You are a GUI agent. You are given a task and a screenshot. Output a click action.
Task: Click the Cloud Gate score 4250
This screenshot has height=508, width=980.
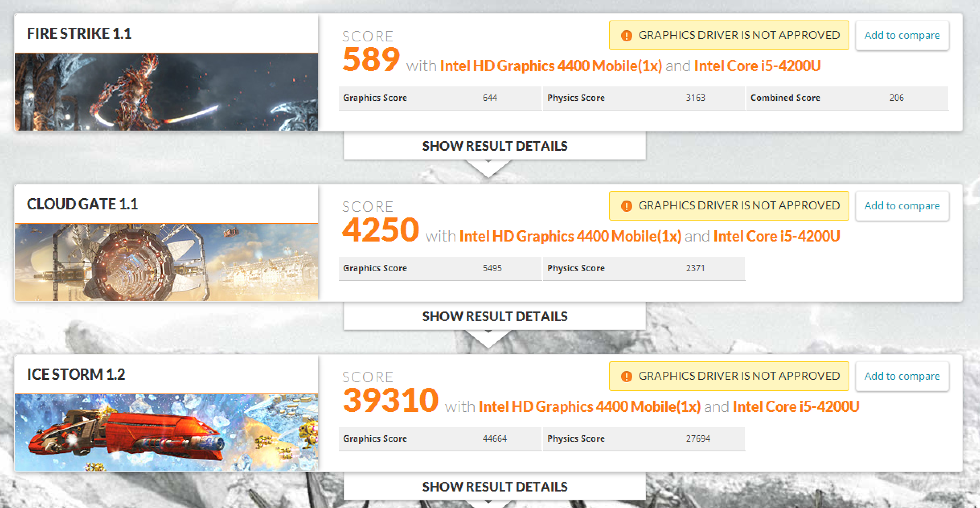pyautogui.click(x=381, y=230)
